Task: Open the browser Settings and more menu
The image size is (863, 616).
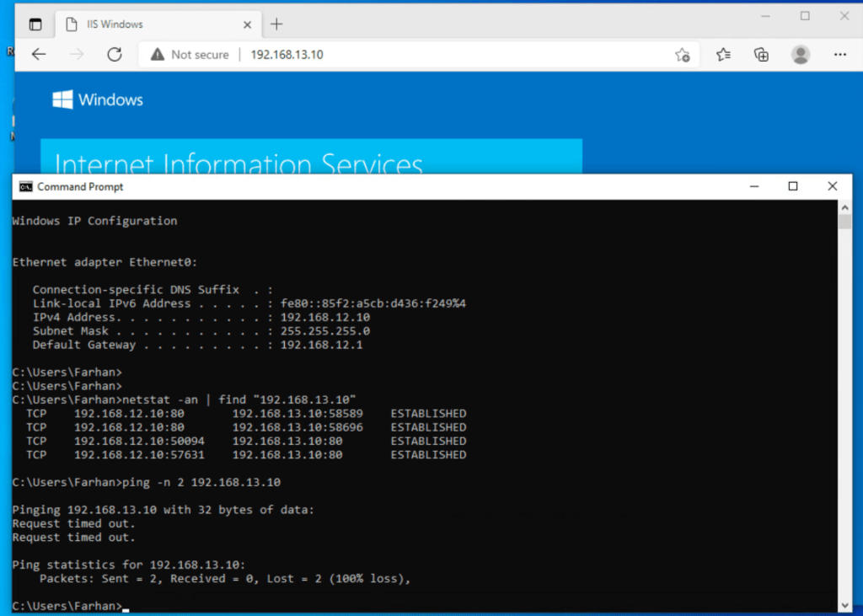Action: pyautogui.click(x=839, y=55)
